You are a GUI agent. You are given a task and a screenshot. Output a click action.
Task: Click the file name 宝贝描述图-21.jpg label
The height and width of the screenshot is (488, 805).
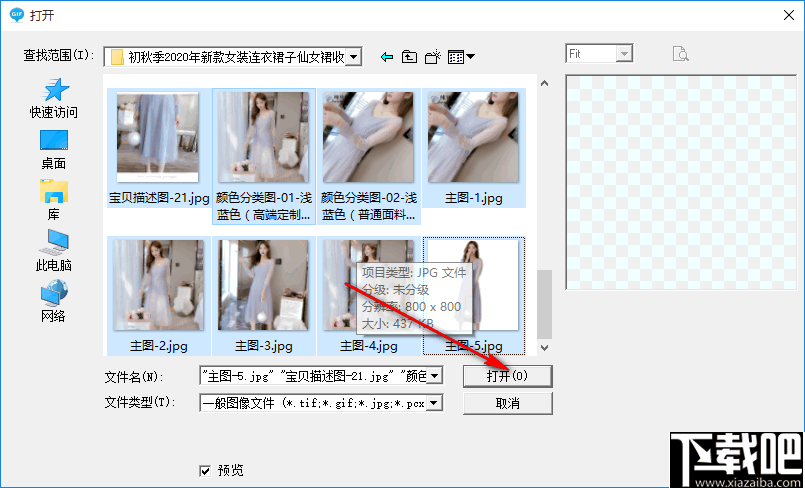(x=158, y=198)
